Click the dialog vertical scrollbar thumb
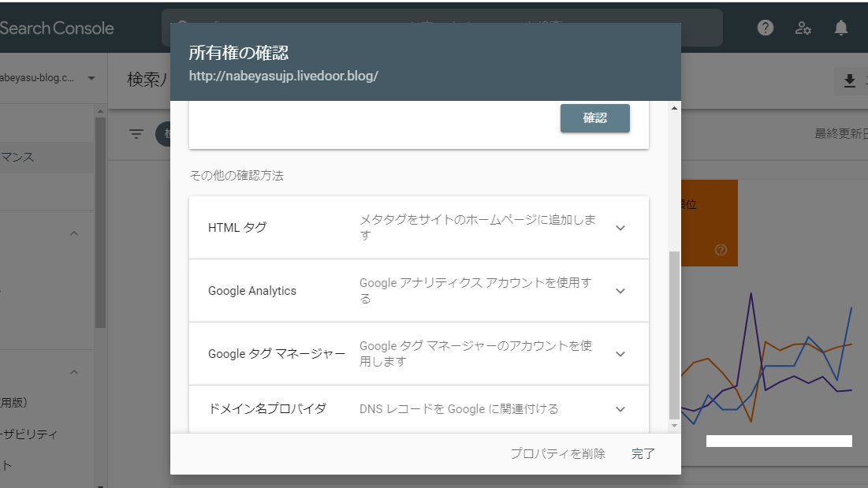This screenshot has width=868, height=488. point(674,335)
